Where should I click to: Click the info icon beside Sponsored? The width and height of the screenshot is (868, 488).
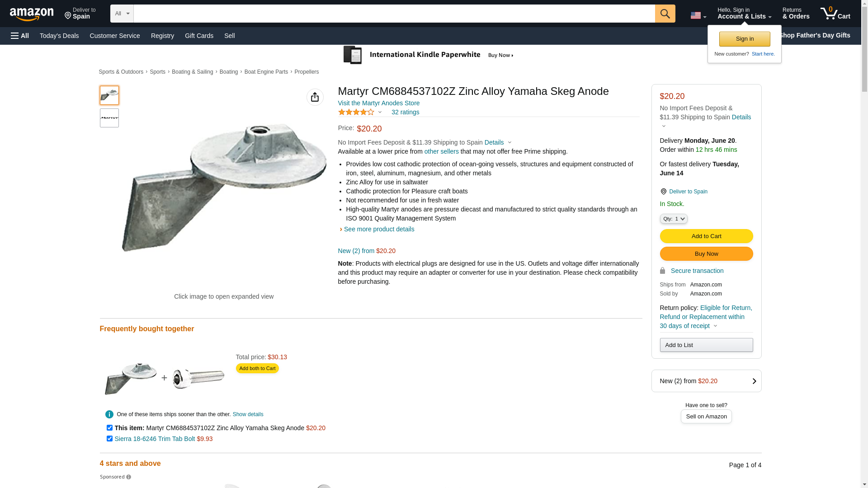click(129, 477)
